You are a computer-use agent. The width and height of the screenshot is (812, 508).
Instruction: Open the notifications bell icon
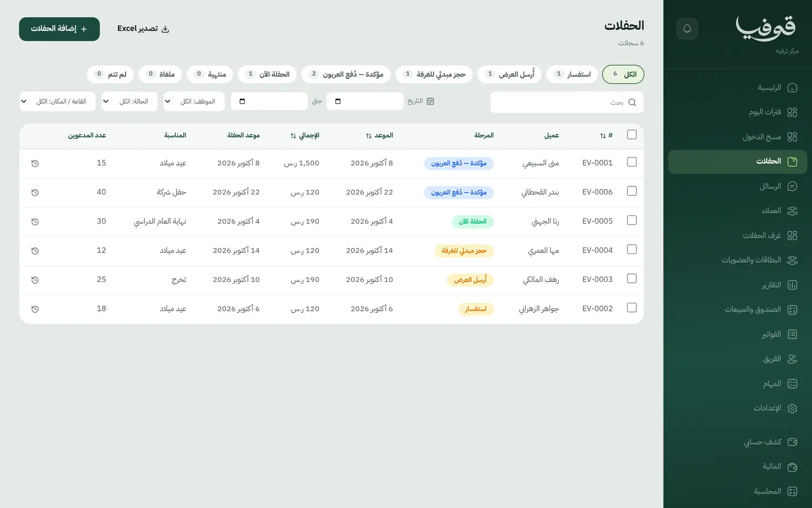[x=687, y=28]
